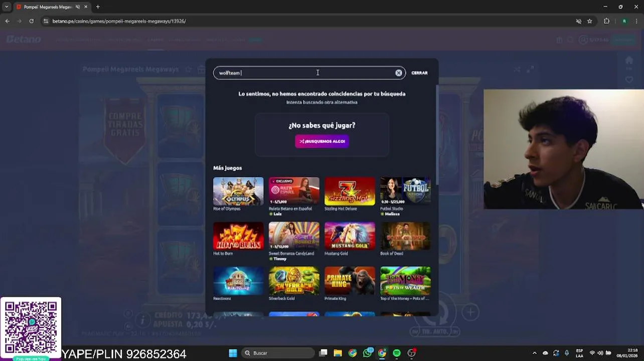Open the Rise of Olympus game thumbnail
Image resolution: width=644 pixels, height=361 pixels.
tap(238, 191)
